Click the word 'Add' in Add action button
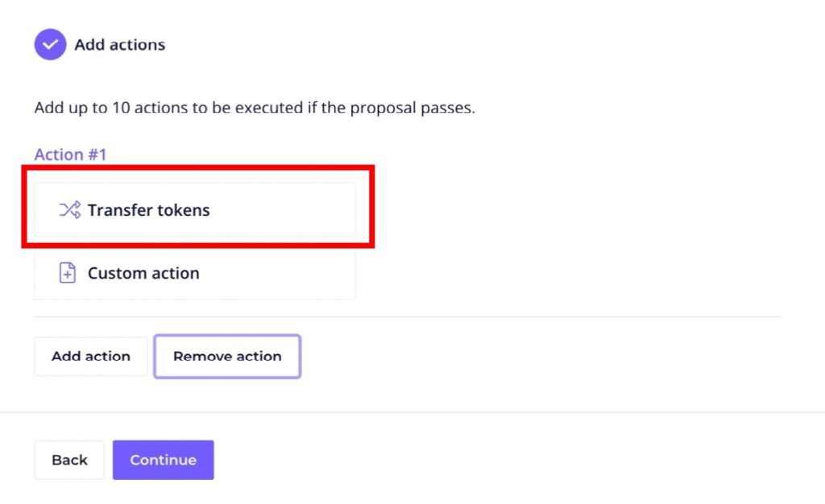Image resolution: width=825 pixels, height=504 pixels. pyautogui.click(x=65, y=357)
